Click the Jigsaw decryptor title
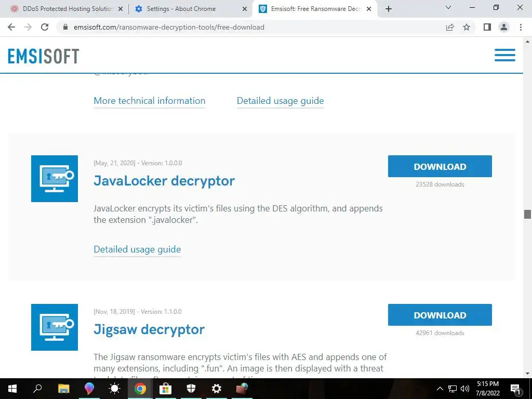The height and width of the screenshot is (399, 532). click(149, 329)
